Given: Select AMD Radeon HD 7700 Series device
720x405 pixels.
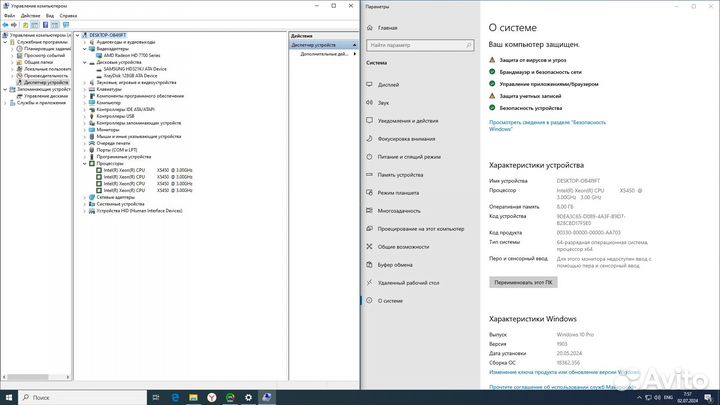Looking at the screenshot, I should [125, 54].
